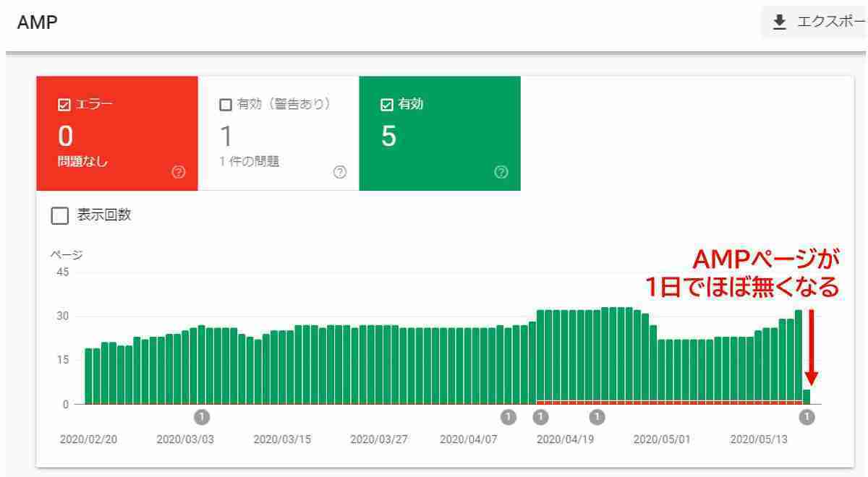Click the エクスポート button
The width and height of the screenshot is (868, 477).
pos(814,23)
